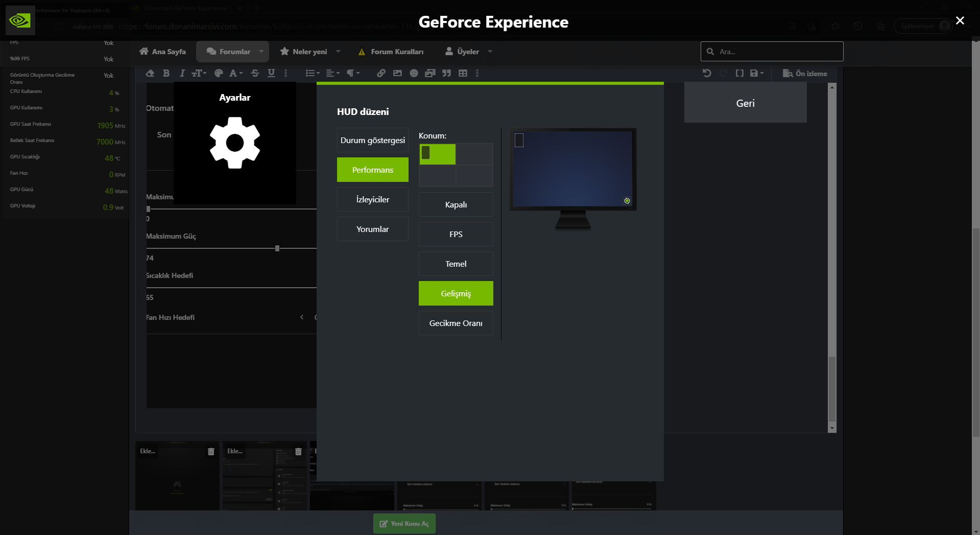The height and width of the screenshot is (535, 980).
Task: Click the Sıcaklık Hedefi slider track
Action: click(231, 288)
